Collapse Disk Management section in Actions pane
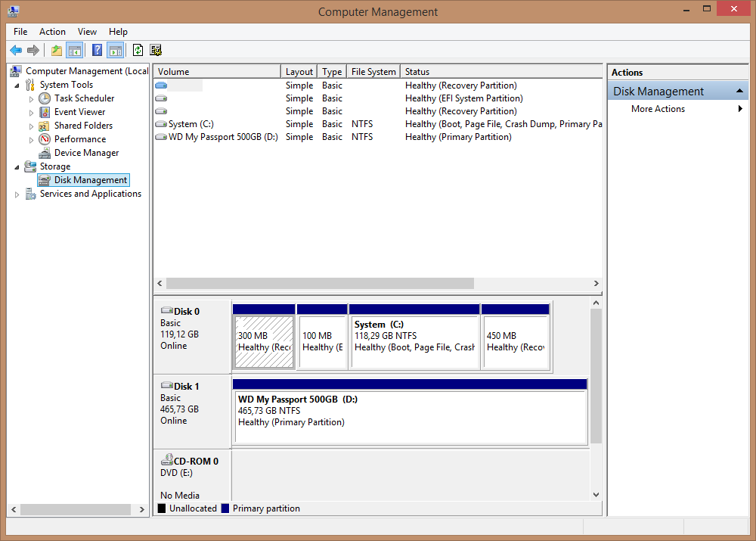Screen dimensions: 756x541 pyautogui.click(x=739, y=92)
